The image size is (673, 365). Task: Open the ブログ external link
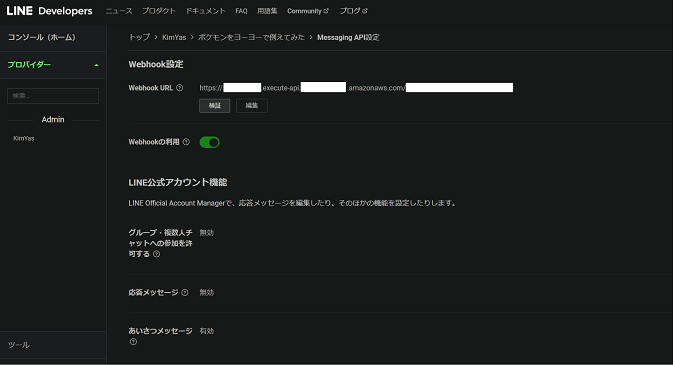pos(353,11)
